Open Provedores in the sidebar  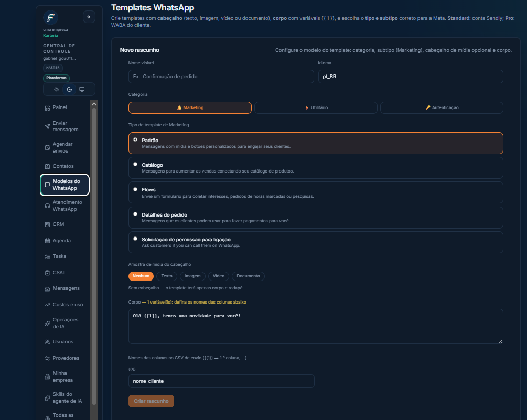click(x=65, y=358)
